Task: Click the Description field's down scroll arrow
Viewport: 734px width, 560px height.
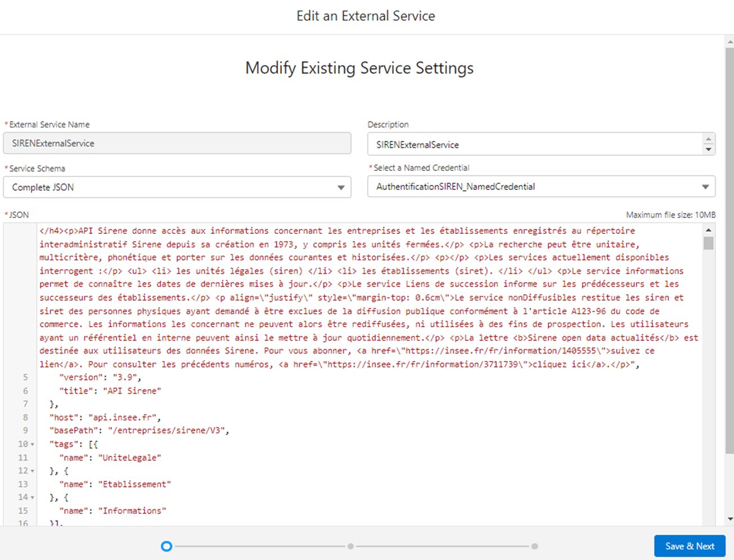Action: [x=708, y=150]
